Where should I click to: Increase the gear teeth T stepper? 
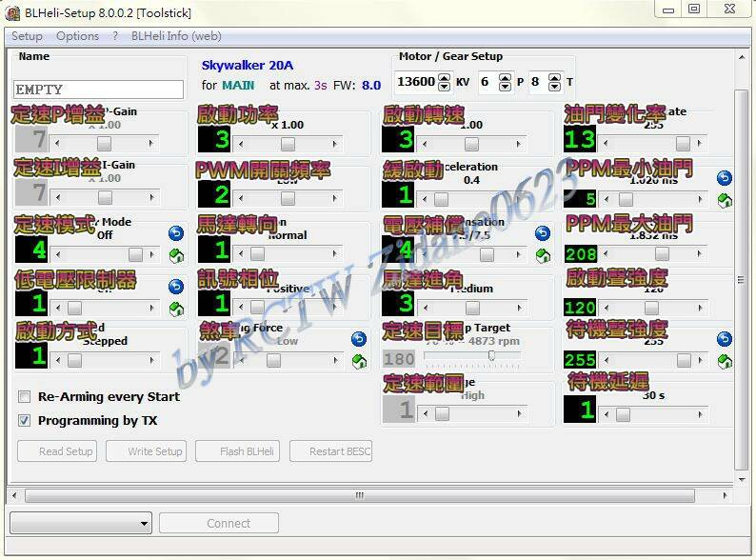554,77
